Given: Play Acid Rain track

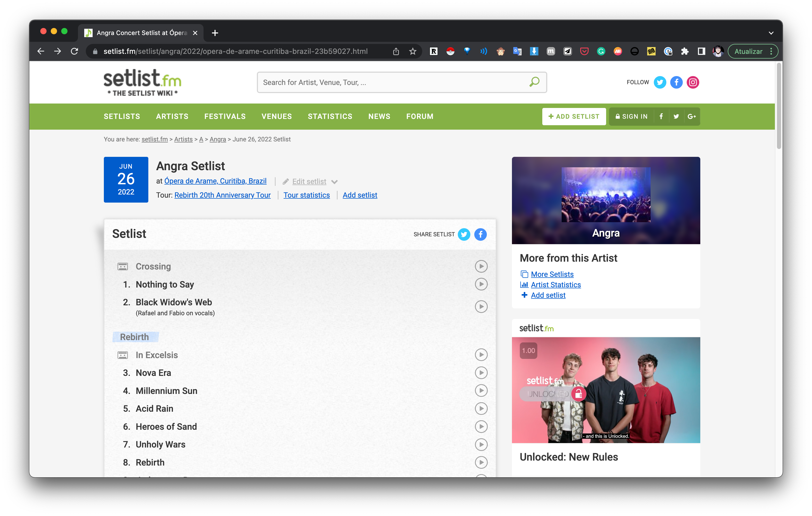Looking at the screenshot, I should [481, 409].
